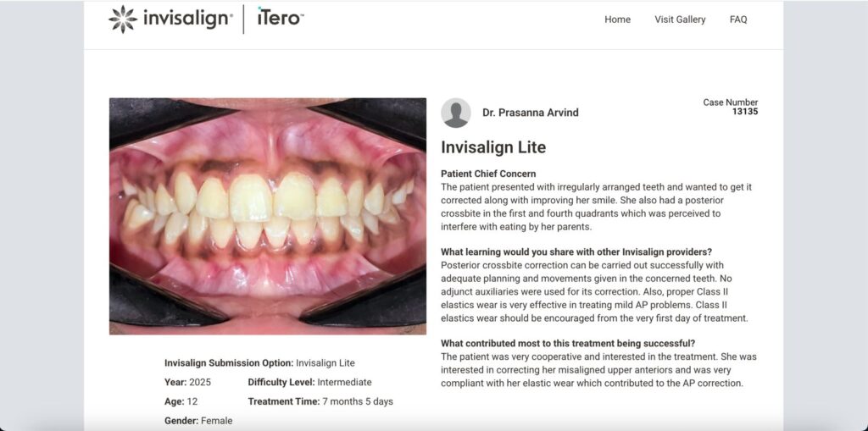Click the Treatment Time value
Image resolution: width=868 pixels, height=431 pixels.
(358, 401)
